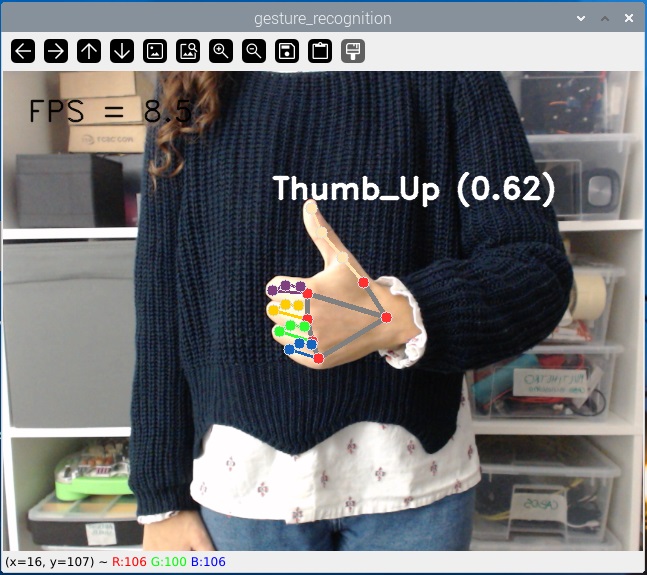
Task: Click the pan down arrow icon
Action: tap(122, 51)
